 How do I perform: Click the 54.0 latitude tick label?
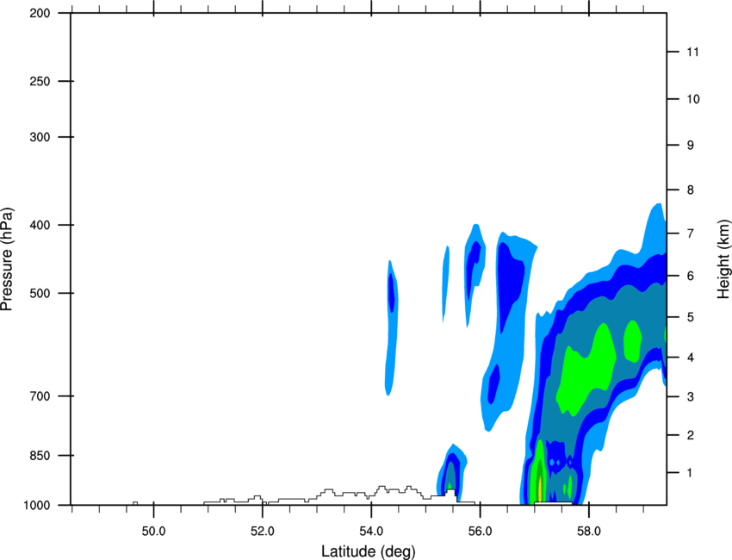coord(371,532)
